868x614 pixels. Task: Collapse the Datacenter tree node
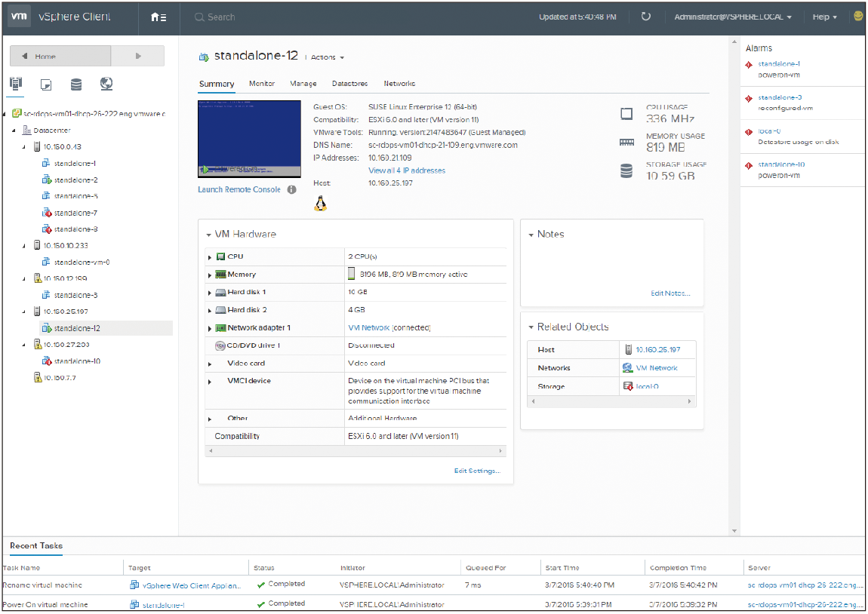click(14, 130)
